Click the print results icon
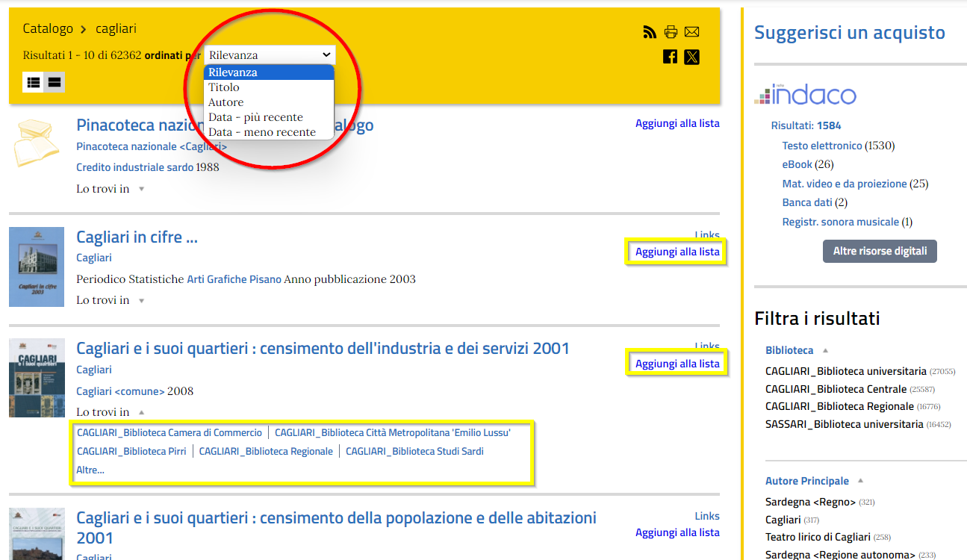This screenshot has width=967, height=560. [x=671, y=31]
